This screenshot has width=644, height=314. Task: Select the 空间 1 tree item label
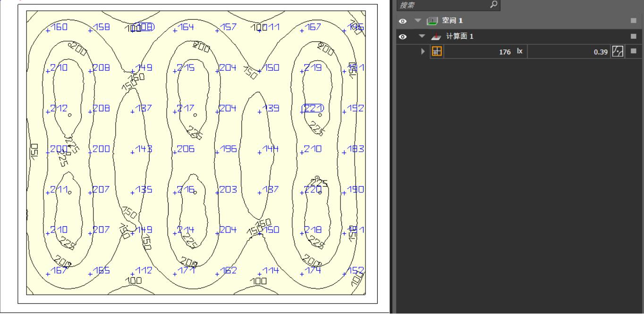click(x=452, y=21)
